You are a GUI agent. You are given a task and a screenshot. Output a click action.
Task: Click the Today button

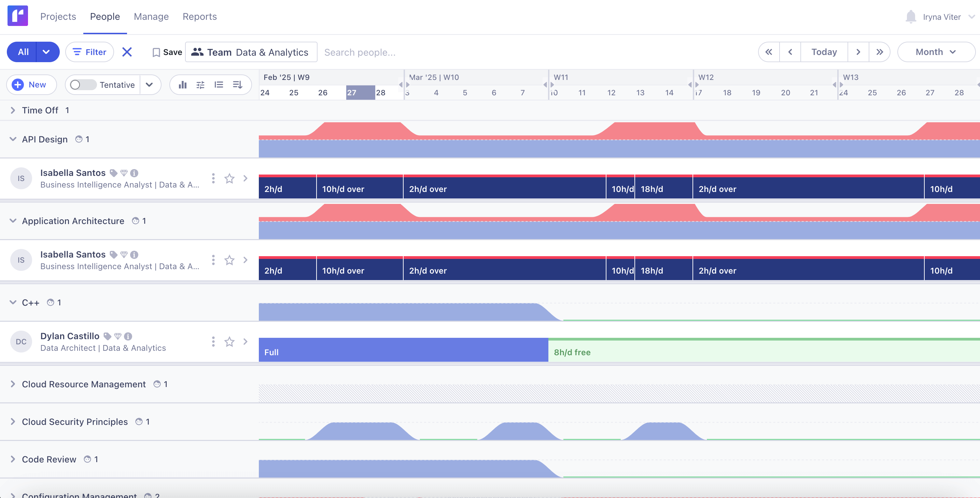[824, 52]
